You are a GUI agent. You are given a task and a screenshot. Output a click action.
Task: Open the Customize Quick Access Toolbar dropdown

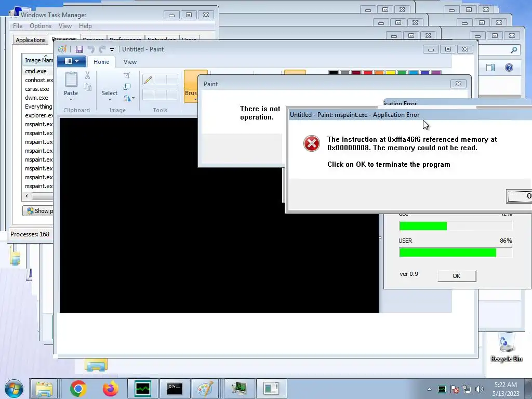pos(112,50)
